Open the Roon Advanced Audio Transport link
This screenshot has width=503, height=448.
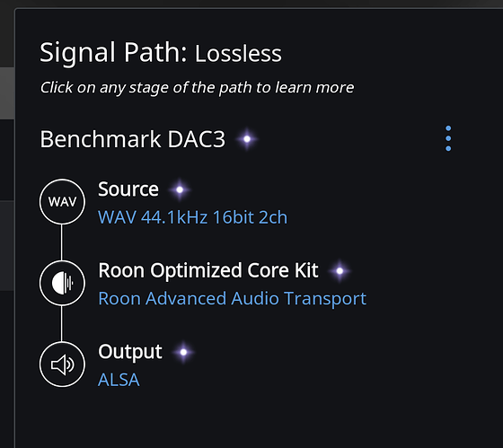point(233,299)
